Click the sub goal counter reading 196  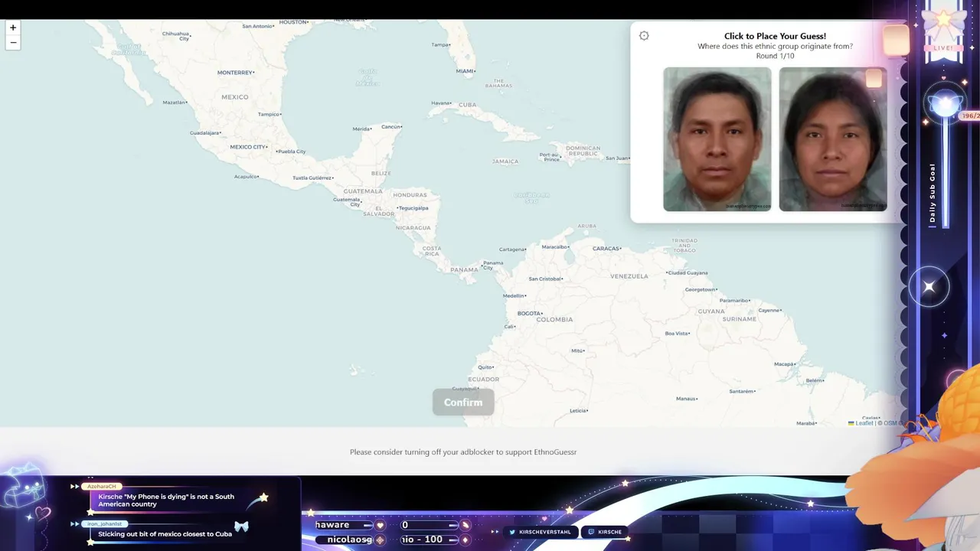pos(969,116)
